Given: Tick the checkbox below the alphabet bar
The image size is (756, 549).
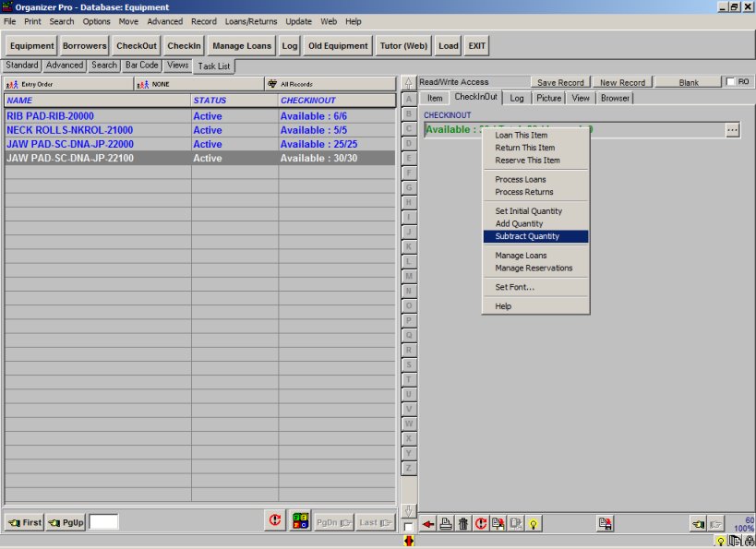Looking at the screenshot, I should coord(408,526).
